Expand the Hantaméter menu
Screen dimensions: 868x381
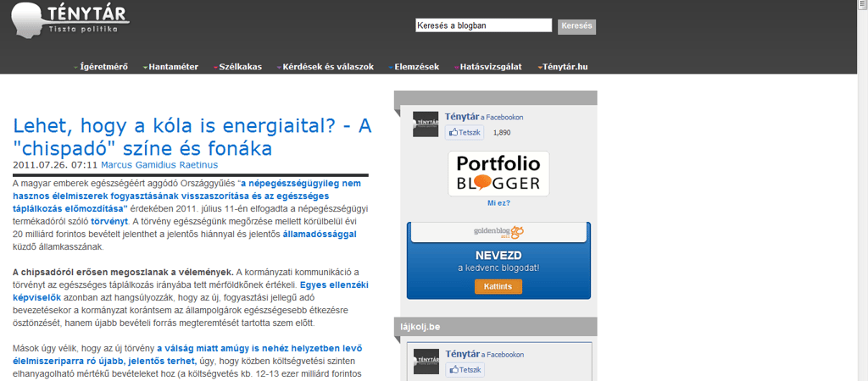pos(172,67)
